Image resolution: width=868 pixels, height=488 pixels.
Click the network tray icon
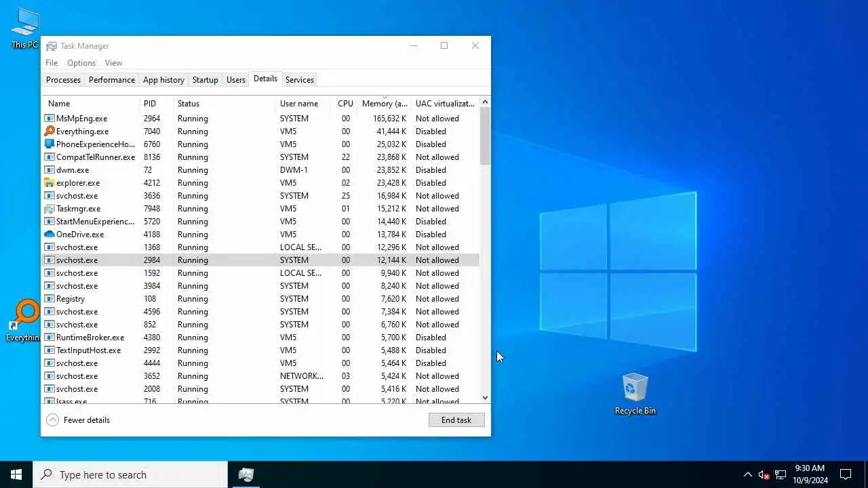(x=781, y=474)
